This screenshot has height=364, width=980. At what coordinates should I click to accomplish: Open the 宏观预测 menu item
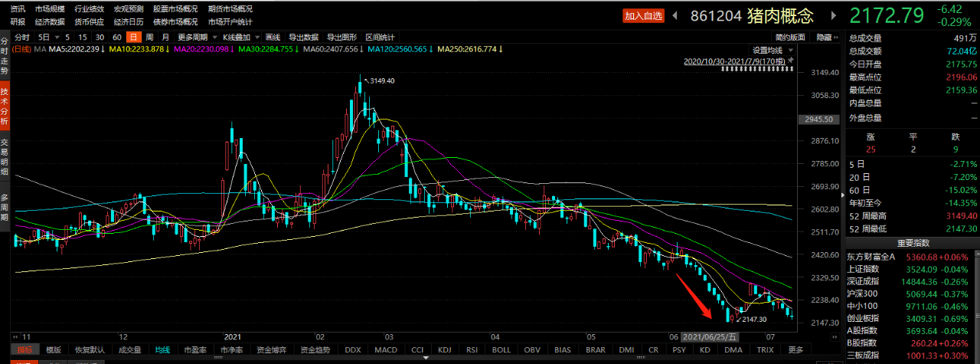click(128, 9)
